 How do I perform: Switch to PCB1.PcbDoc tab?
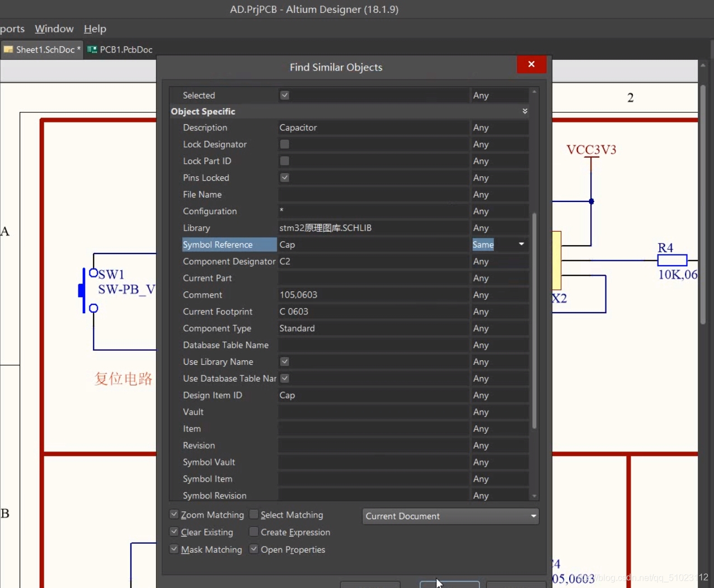coord(120,50)
